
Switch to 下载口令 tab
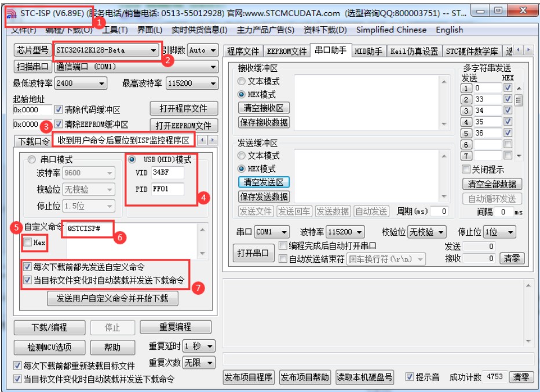pyautogui.click(x=34, y=141)
